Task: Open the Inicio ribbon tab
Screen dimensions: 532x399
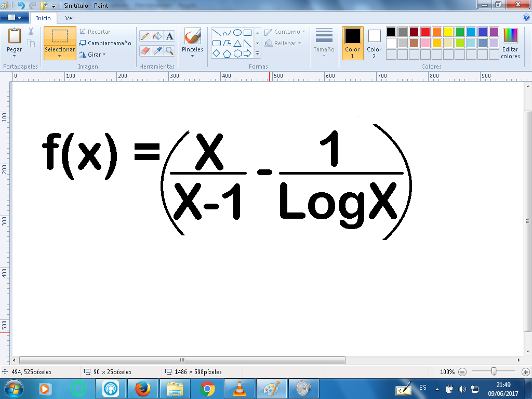Action: [x=43, y=18]
